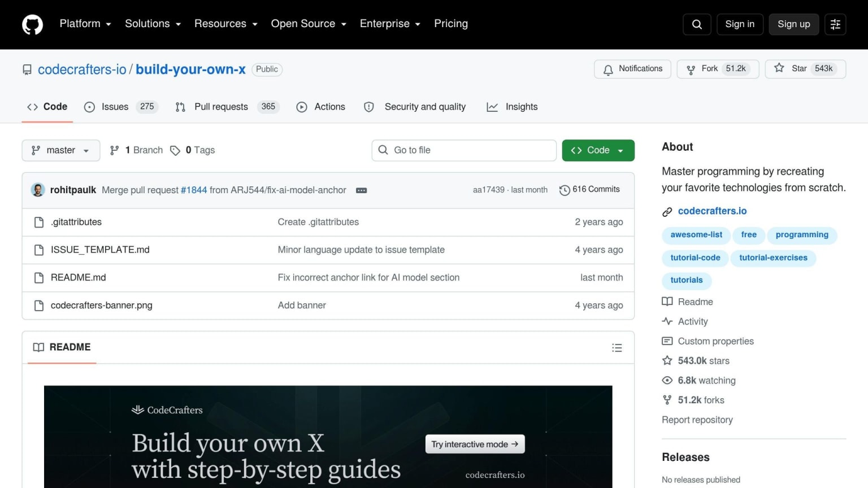Fork the repository using the Fork button
Screen dimensions: 868x488
[x=718, y=69]
